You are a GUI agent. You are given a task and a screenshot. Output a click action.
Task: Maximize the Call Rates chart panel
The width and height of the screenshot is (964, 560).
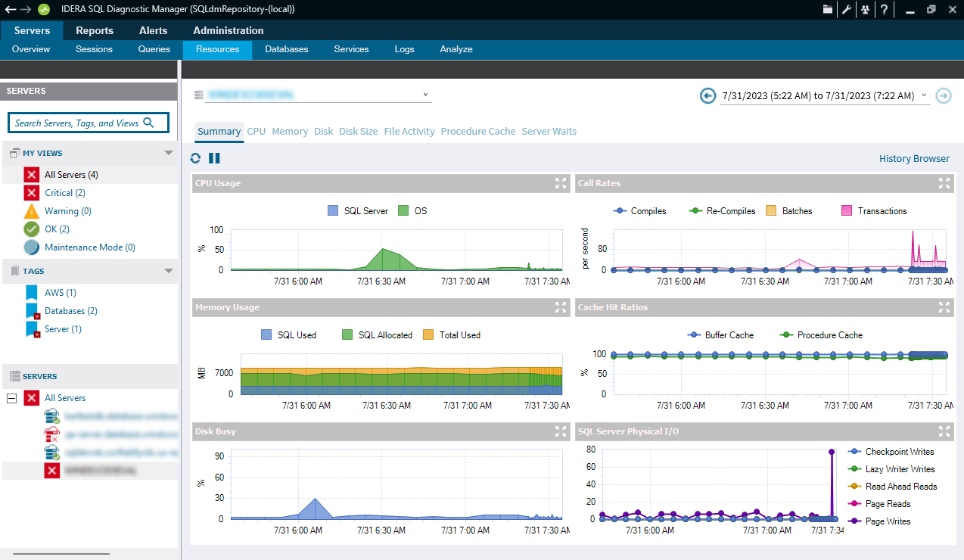tap(944, 183)
